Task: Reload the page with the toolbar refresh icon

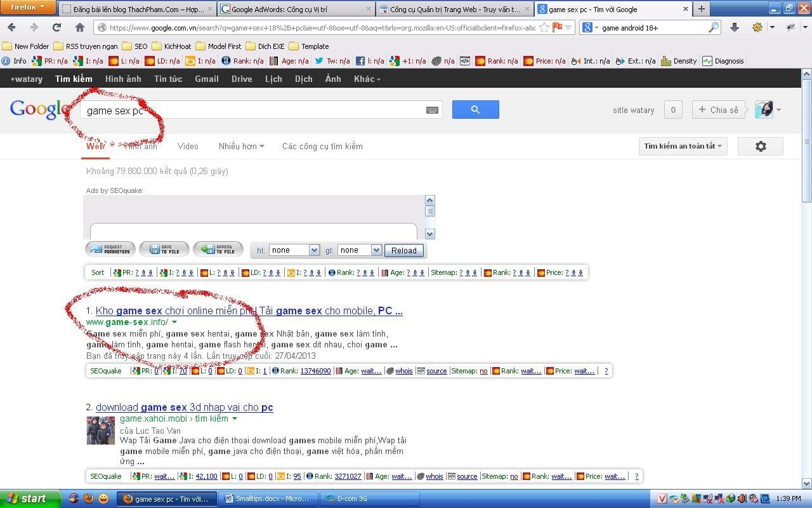Action: (x=56, y=27)
